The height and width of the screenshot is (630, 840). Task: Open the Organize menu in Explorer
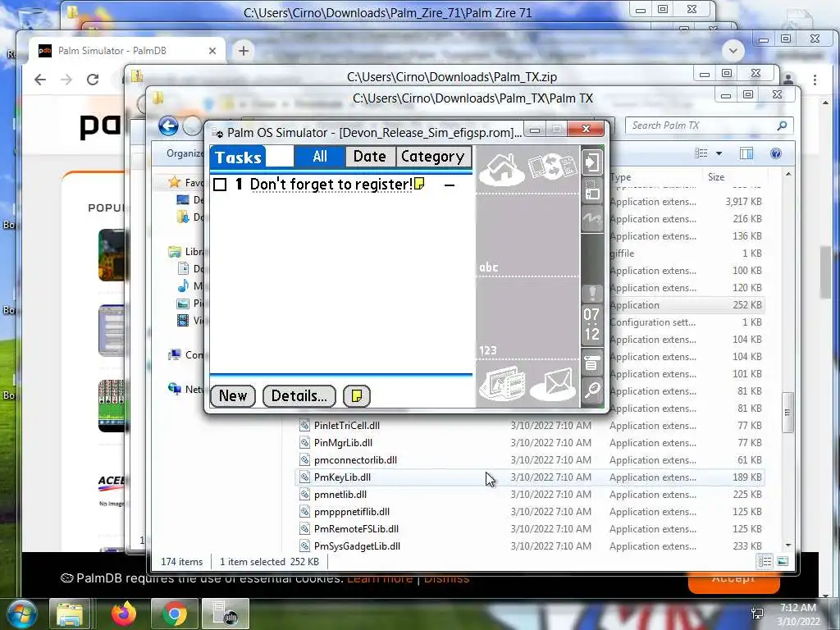pos(185,153)
